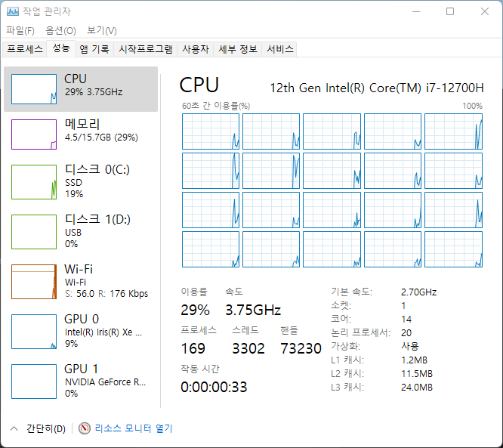Select the CPU mini graph thumbnail
Screen dimensions: 503x448
click(34, 89)
